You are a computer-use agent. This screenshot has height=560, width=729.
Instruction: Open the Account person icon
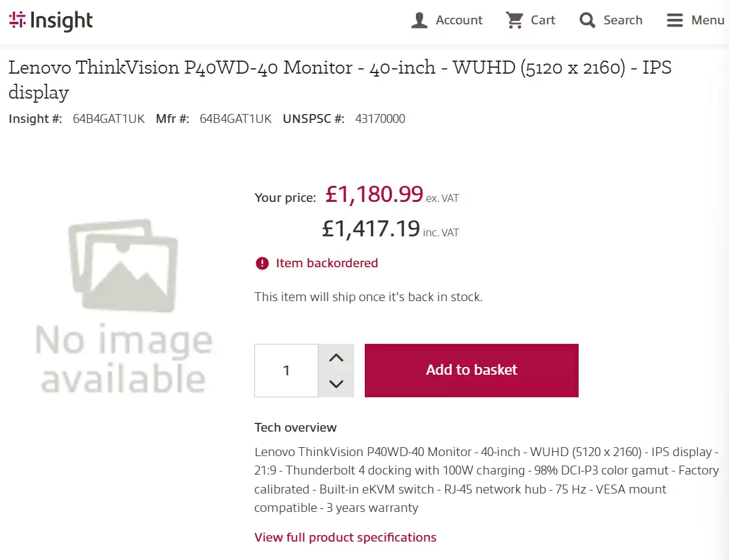(x=419, y=21)
